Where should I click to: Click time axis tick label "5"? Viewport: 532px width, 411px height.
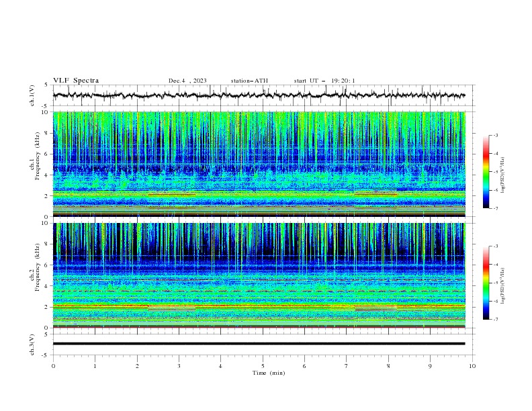pos(263,366)
